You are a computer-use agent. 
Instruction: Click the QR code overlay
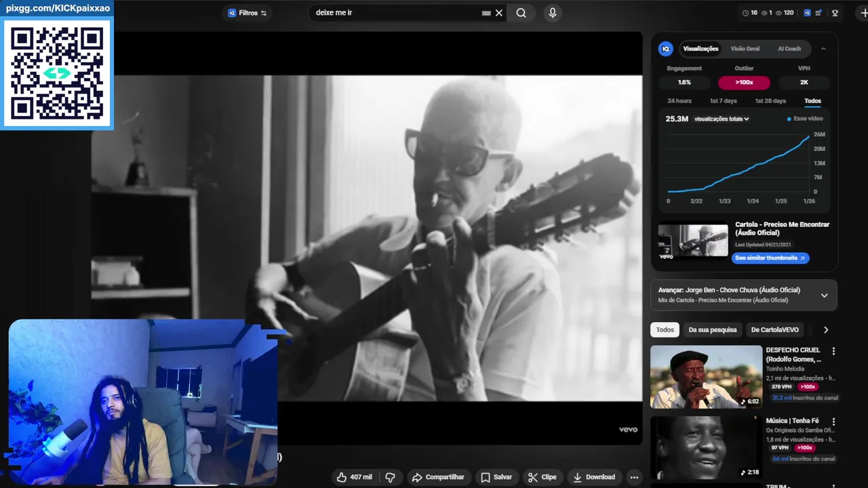[58, 74]
